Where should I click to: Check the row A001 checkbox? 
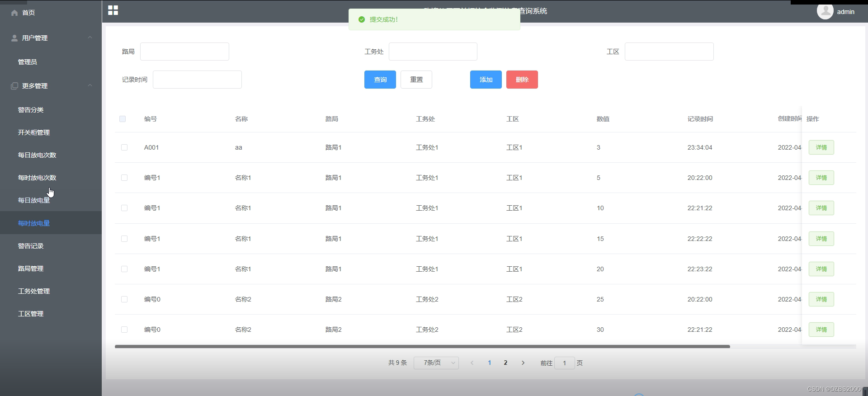click(x=124, y=147)
